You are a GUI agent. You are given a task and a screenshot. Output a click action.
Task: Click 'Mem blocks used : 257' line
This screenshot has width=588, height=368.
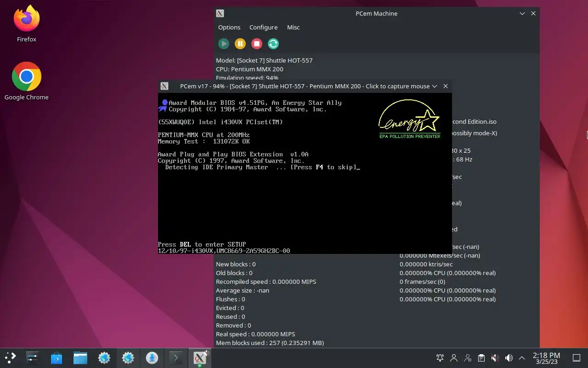coord(270,343)
